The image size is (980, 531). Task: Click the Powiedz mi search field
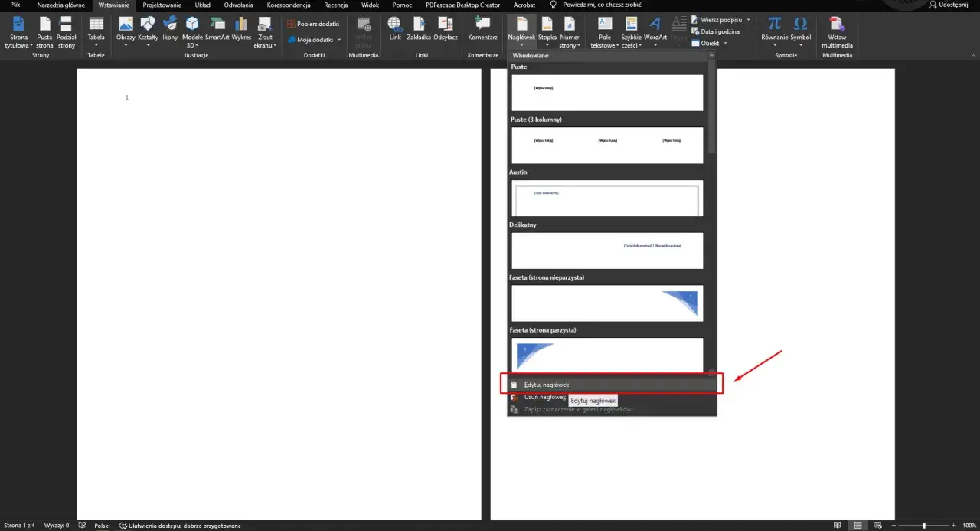pos(596,5)
